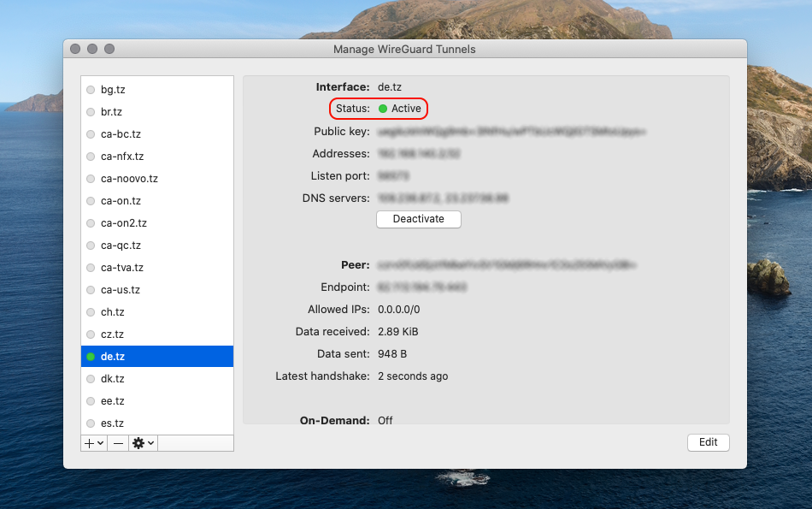
Task: Open the gear actions menu
Action: coord(143,443)
